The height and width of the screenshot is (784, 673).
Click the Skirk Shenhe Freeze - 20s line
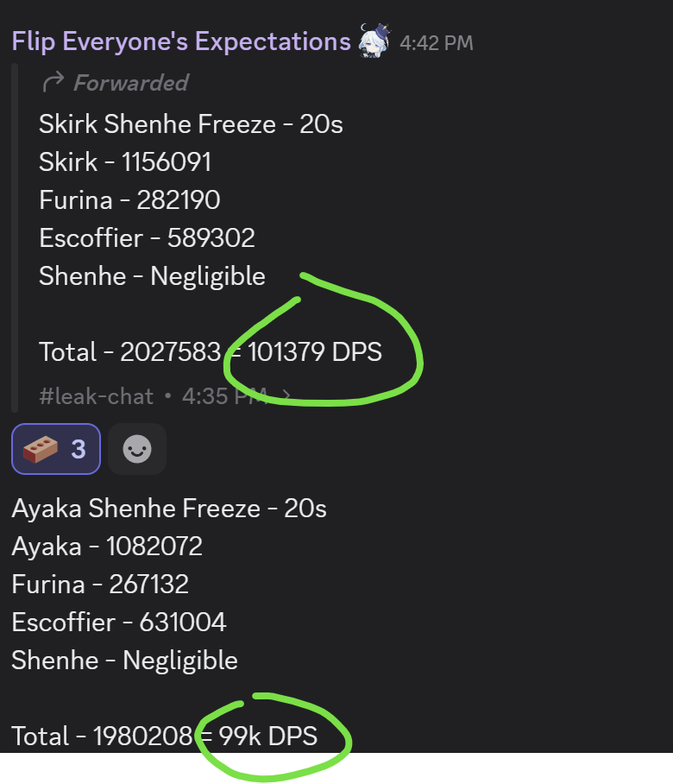(x=191, y=124)
